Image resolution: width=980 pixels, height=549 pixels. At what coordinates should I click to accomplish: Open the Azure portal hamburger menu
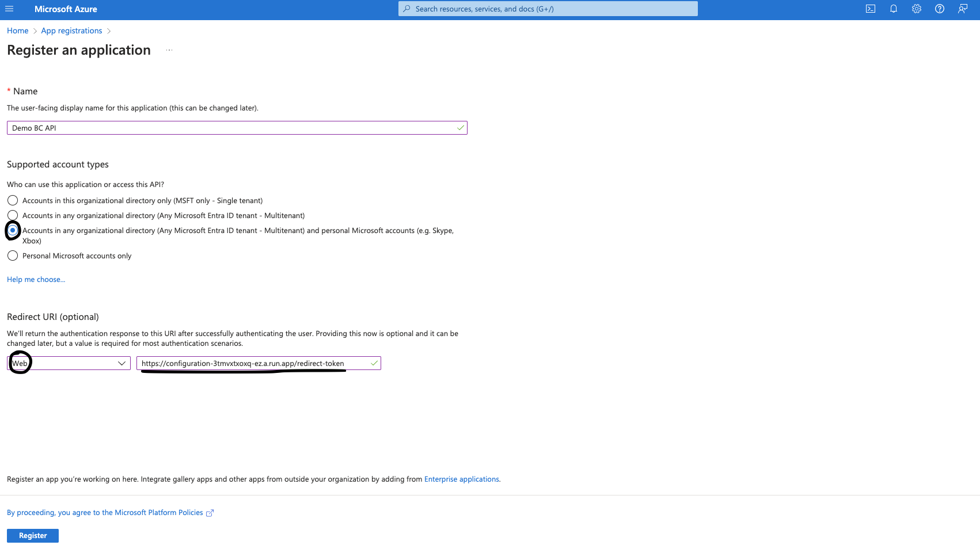9,9
